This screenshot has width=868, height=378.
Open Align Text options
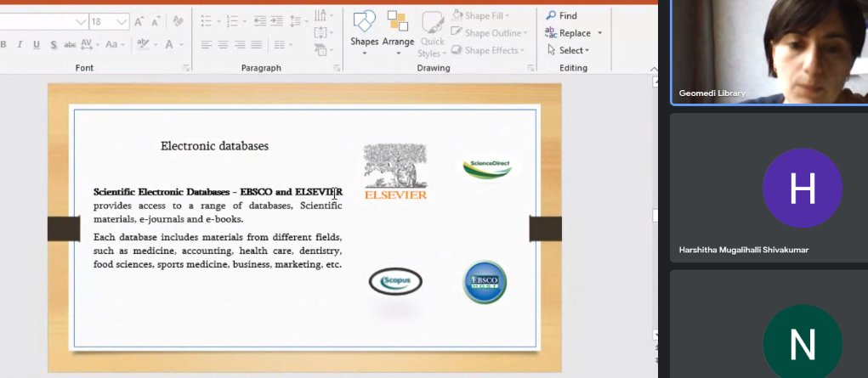pos(323,32)
